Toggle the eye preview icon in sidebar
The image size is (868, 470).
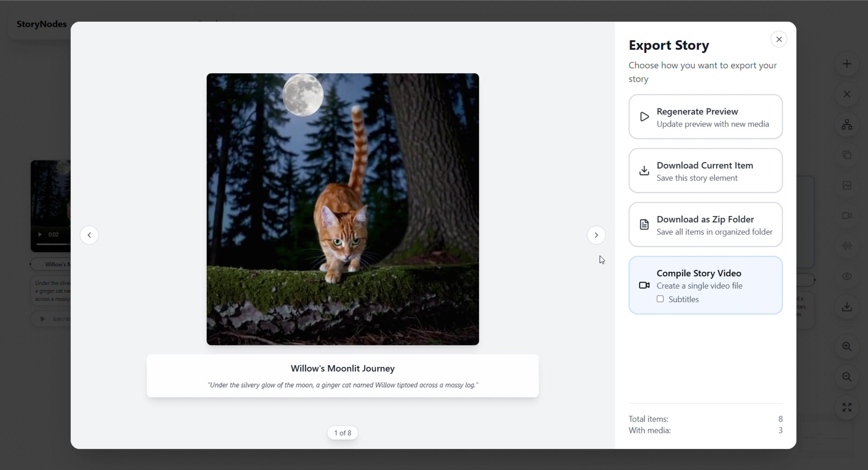[846, 277]
